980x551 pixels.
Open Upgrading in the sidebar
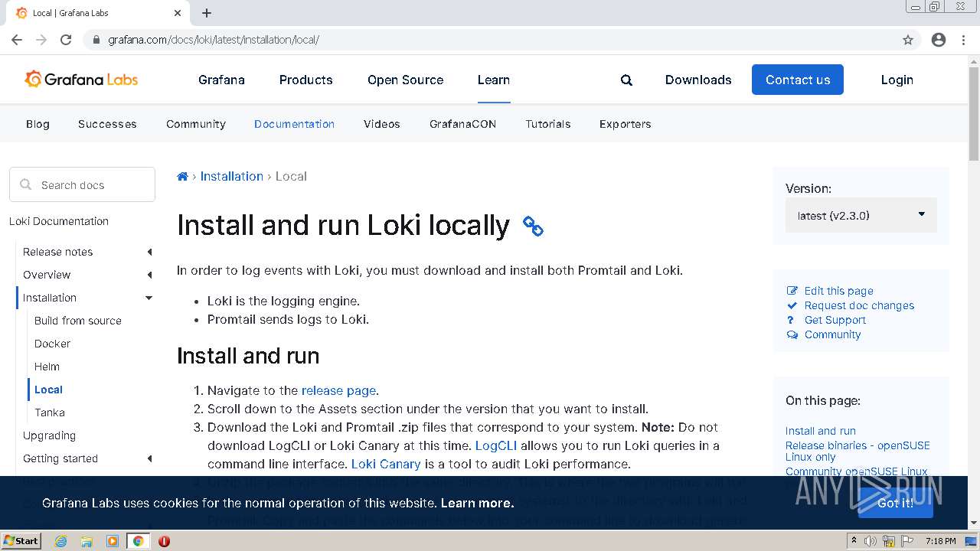[49, 435]
